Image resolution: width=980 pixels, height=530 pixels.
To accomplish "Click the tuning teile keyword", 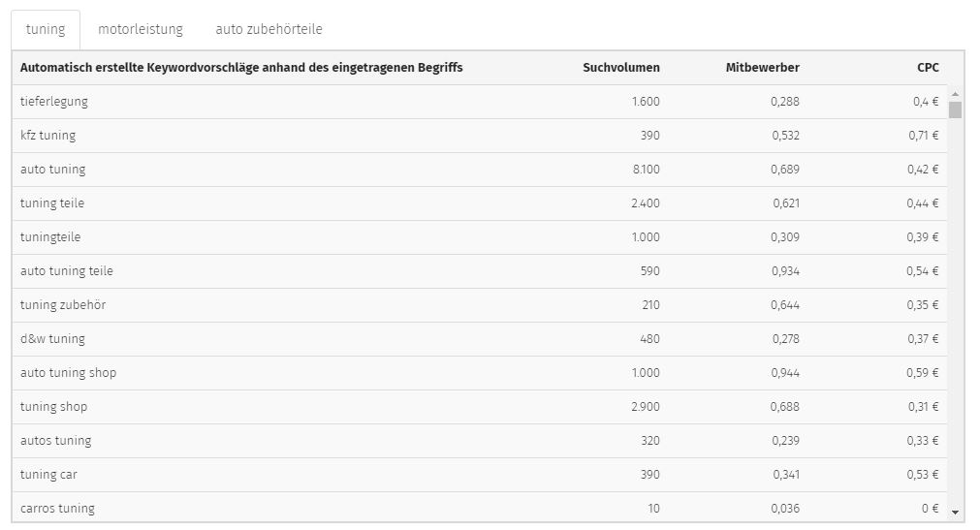I will [52, 203].
